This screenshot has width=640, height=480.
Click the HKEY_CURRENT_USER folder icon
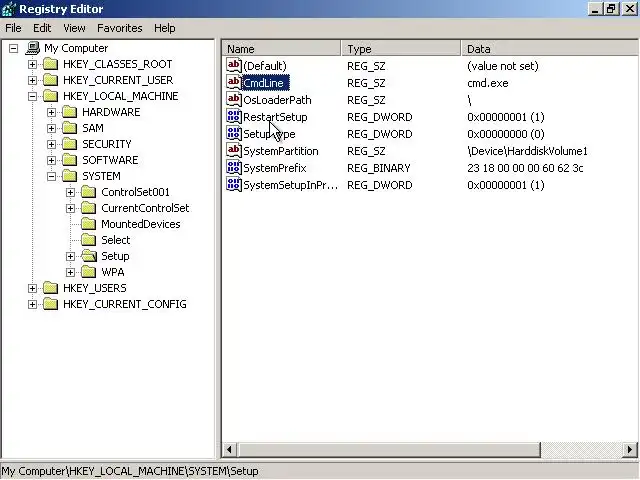click(x=51, y=80)
